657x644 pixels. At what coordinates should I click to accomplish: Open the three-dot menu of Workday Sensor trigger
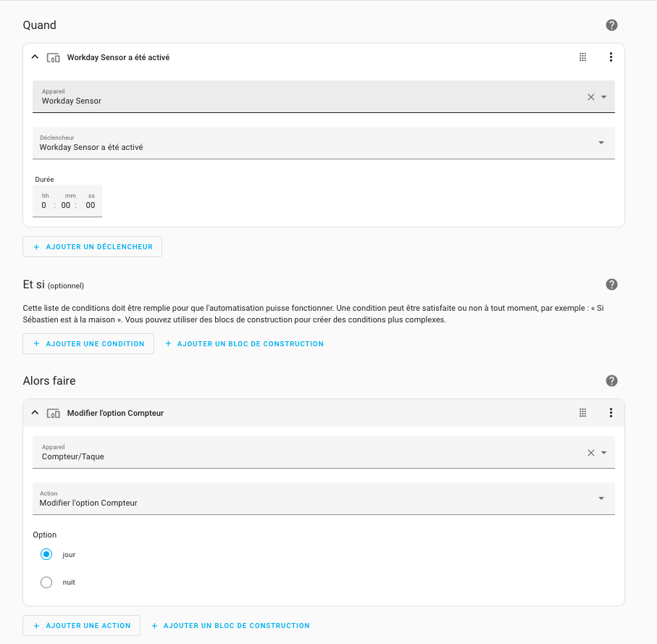(x=611, y=57)
